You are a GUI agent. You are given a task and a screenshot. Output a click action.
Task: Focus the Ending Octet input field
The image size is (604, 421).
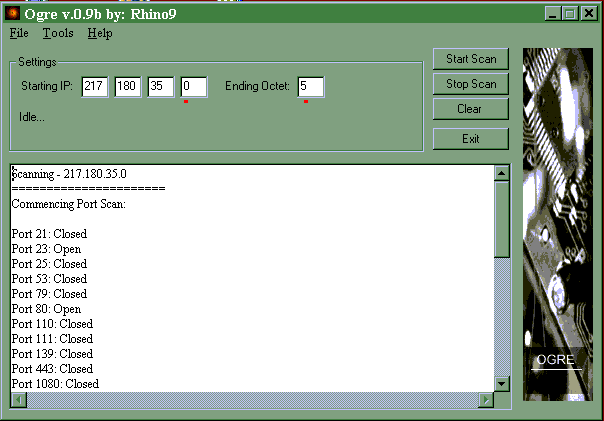pos(310,87)
